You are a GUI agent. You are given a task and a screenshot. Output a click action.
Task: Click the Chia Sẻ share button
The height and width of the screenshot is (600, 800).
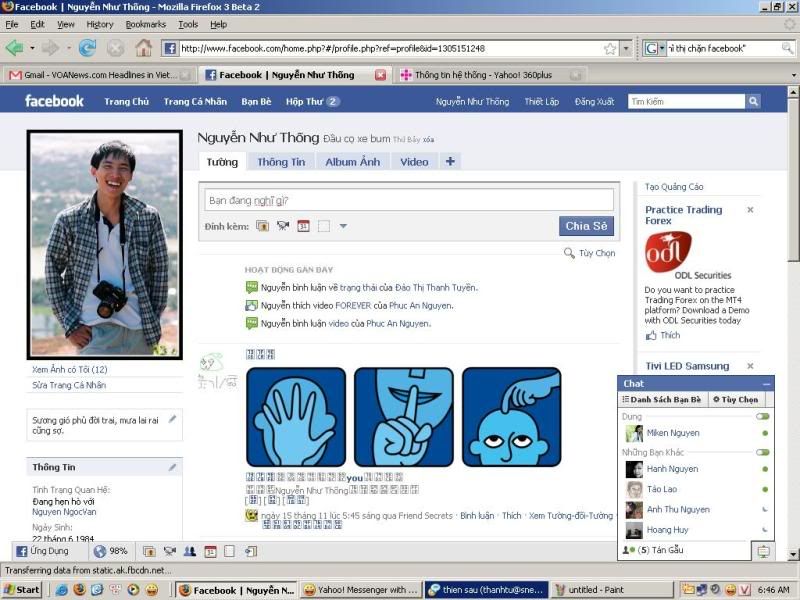click(586, 226)
